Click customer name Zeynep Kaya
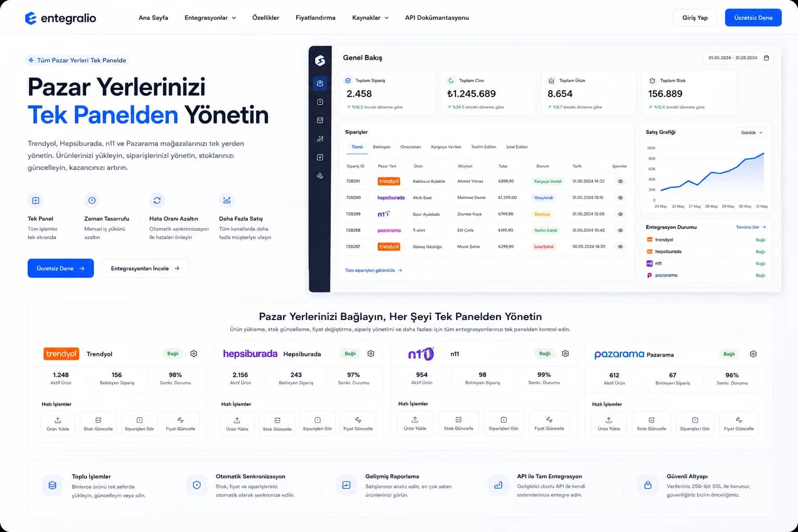This screenshot has height=532, width=798. point(469,214)
